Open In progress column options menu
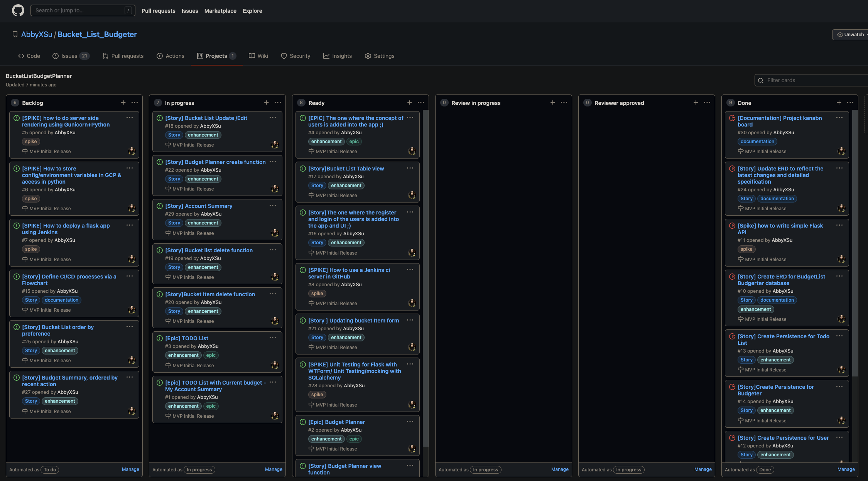This screenshot has height=481, width=868. click(x=278, y=103)
